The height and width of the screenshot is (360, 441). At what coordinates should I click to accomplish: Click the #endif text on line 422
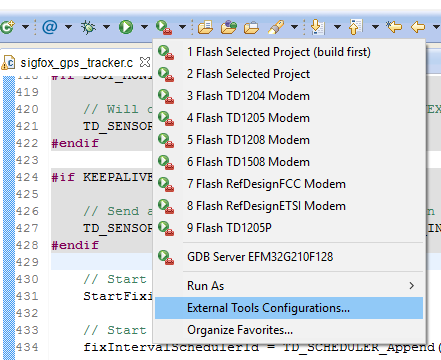[75, 143]
